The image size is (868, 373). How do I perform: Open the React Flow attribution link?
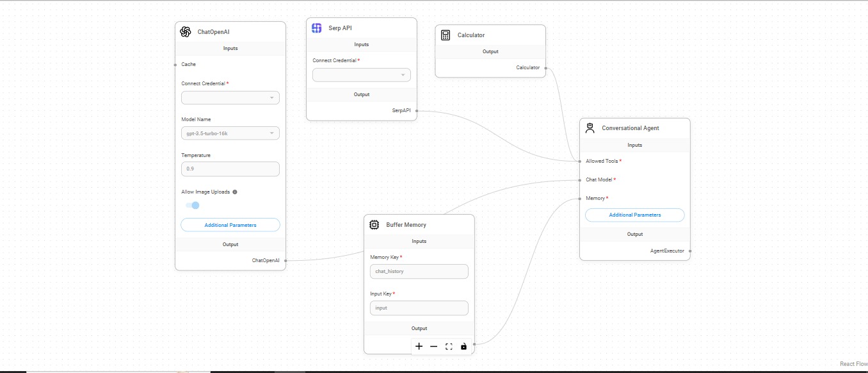[x=853, y=364]
